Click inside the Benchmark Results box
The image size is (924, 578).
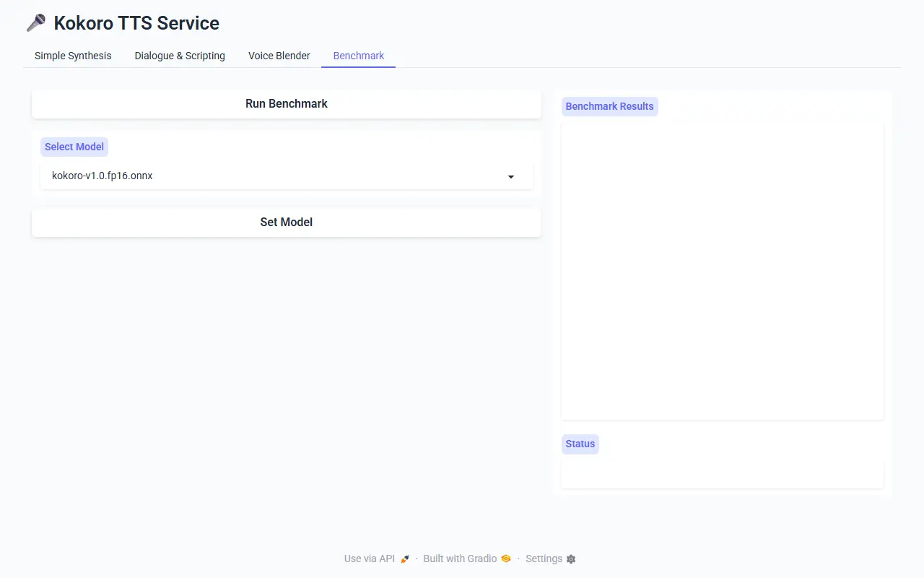[723, 271]
